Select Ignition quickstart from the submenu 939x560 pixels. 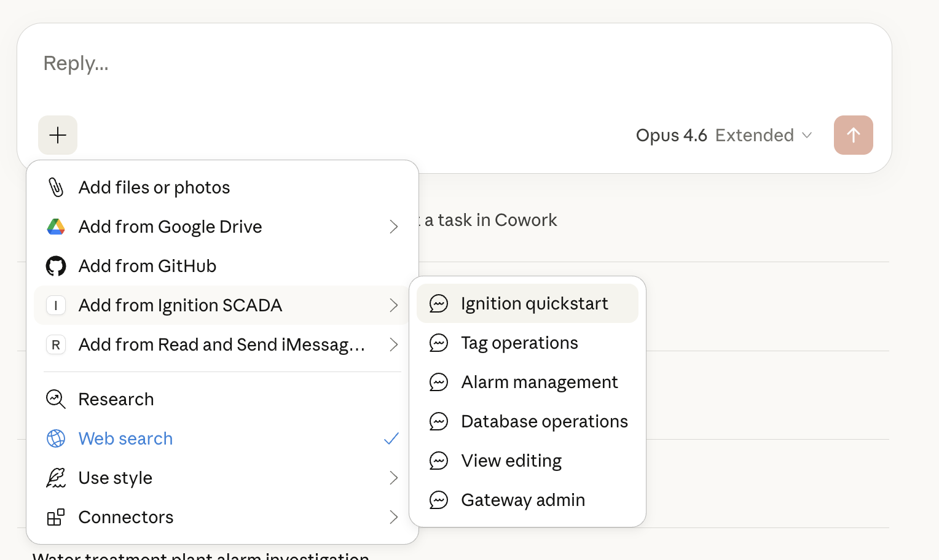click(534, 303)
